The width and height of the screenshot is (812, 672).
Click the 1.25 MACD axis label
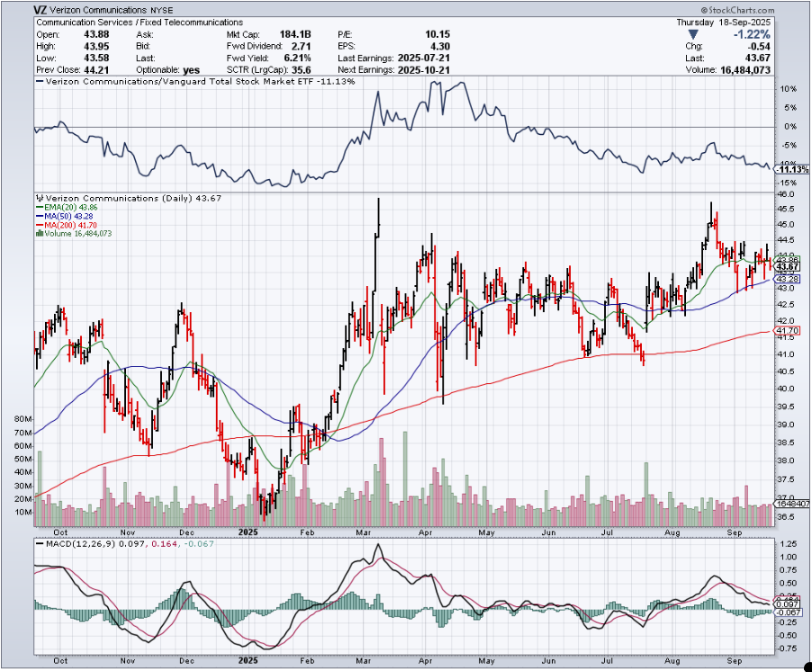pos(789,544)
